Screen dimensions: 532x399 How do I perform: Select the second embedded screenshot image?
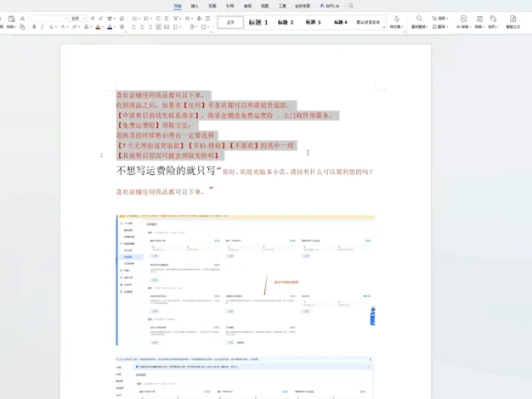coord(244,377)
